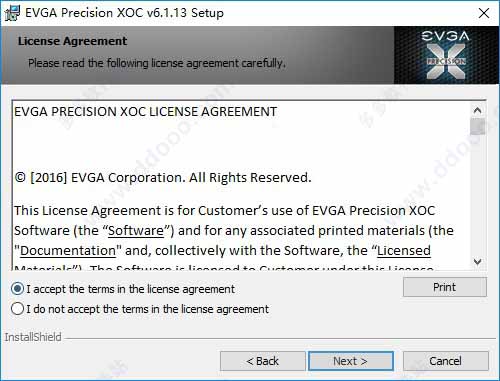
Task: Click the underlined word Software in the license
Action: pos(136,231)
